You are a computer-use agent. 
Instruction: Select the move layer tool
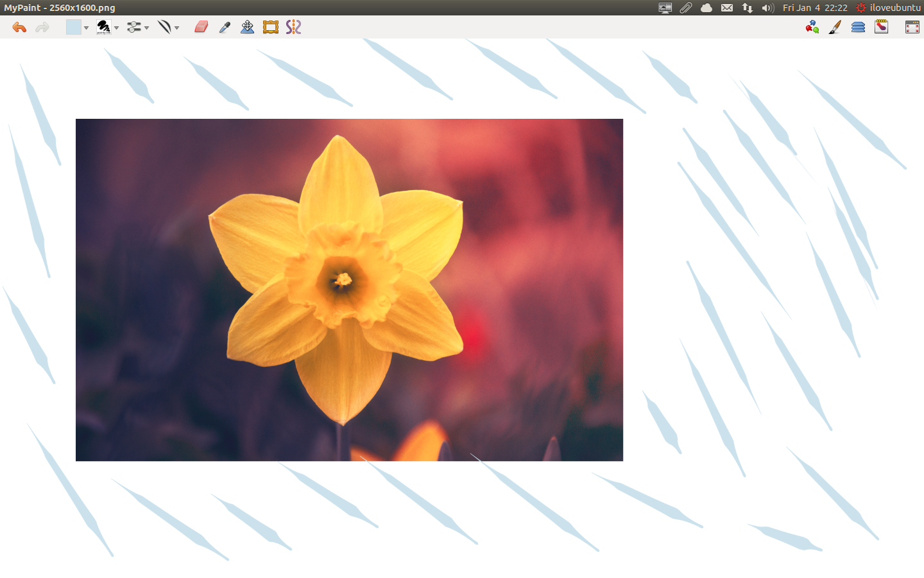click(x=247, y=27)
